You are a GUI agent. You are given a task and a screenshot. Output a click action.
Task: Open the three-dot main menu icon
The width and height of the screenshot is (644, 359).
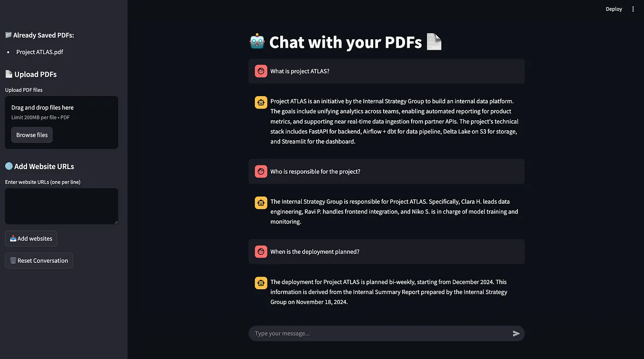pyautogui.click(x=633, y=9)
